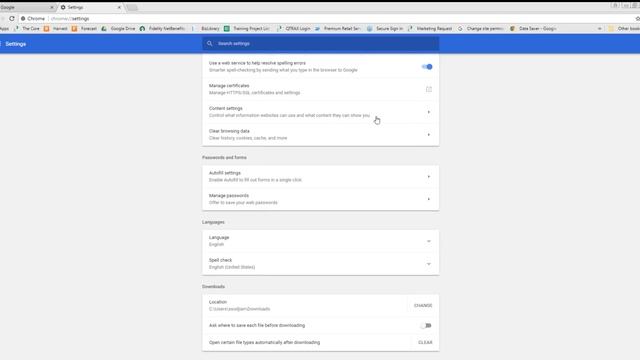Click the Manage certificates row text
Viewport: 640px width, 360px height.
click(x=254, y=89)
